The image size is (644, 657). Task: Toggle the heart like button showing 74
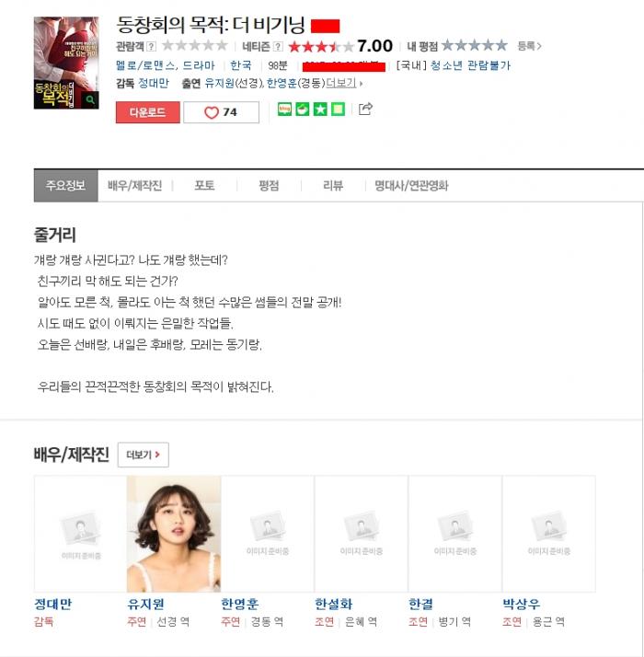(x=221, y=112)
